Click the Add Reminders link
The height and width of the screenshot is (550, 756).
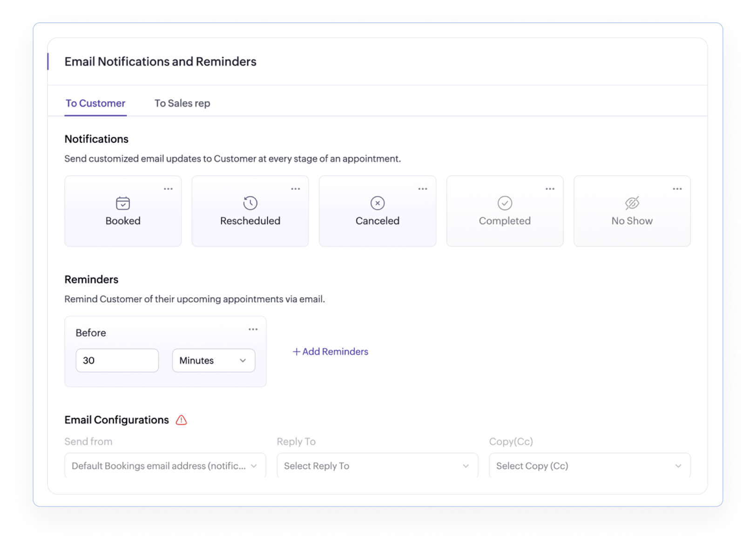(330, 351)
